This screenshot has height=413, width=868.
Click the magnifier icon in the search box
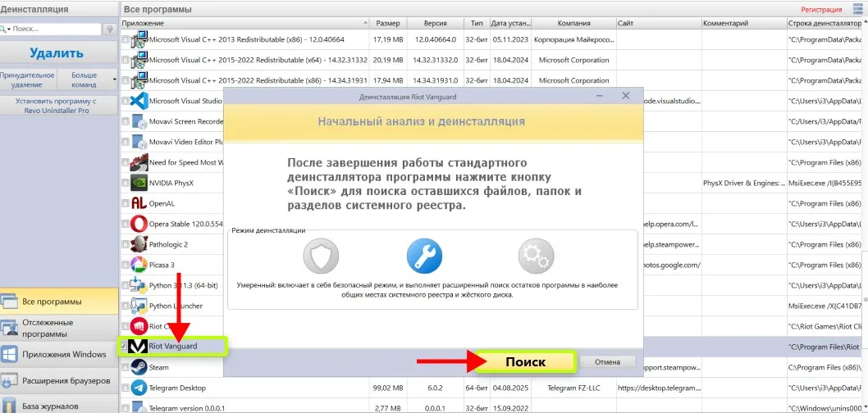tap(4, 29)
